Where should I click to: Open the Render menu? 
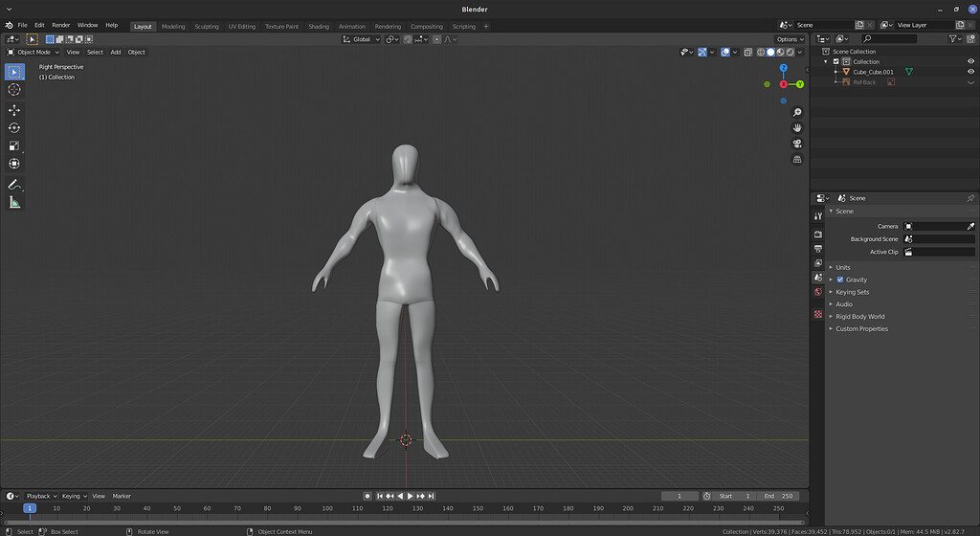point(60,25)
